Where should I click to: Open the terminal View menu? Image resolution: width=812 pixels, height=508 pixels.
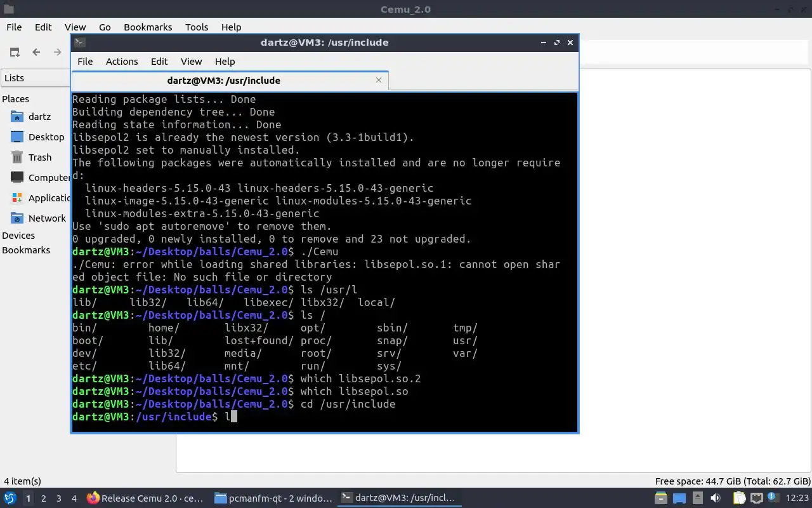coord(191,62)
